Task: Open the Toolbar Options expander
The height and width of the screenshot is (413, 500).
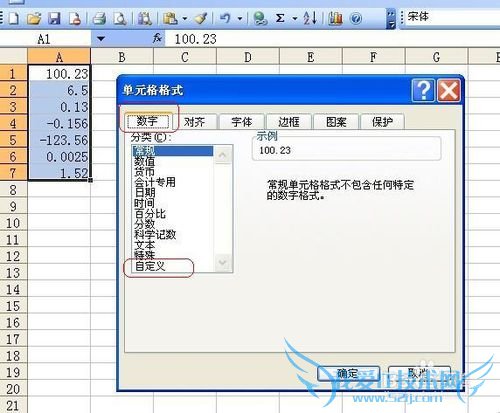Action: [x=391, y=19]
